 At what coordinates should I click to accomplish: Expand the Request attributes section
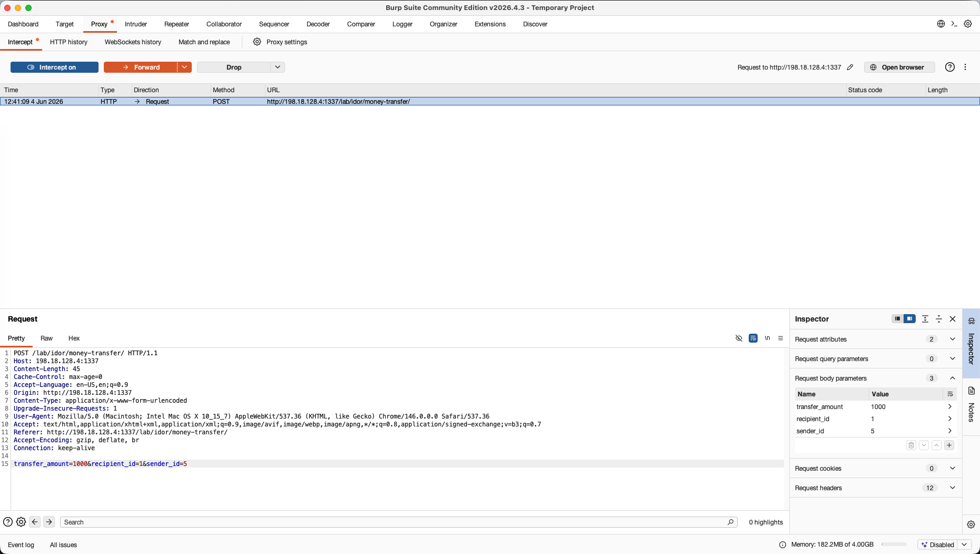(953, 339)
